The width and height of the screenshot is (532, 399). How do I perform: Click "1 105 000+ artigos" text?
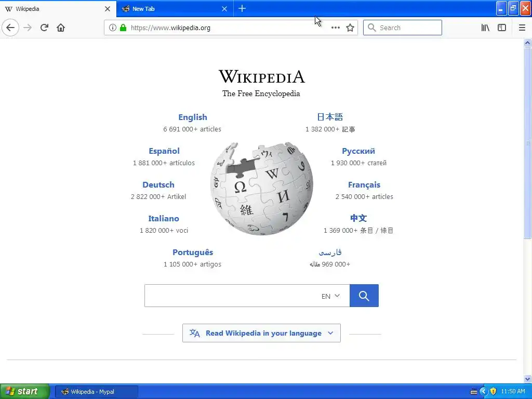point(192,264)
